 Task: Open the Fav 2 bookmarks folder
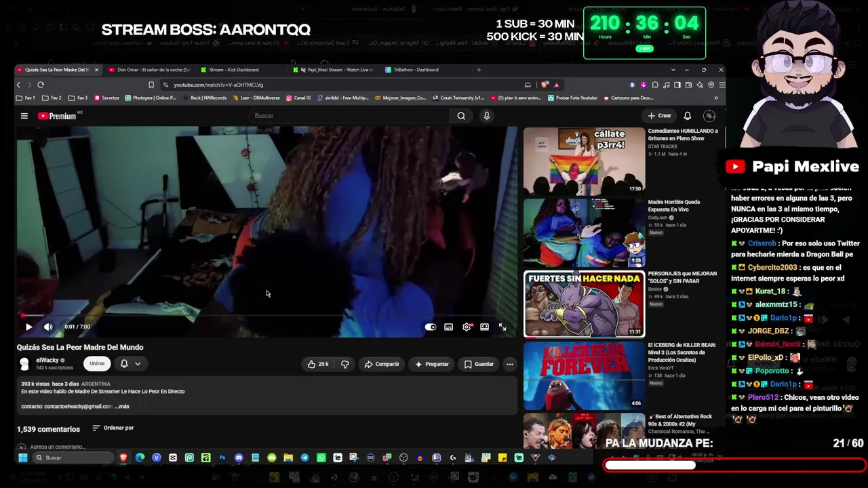point(52,98)
